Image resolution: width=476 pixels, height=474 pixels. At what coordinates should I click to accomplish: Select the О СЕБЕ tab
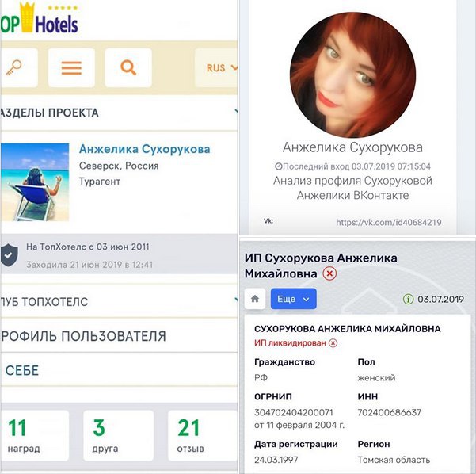point(119,370)
